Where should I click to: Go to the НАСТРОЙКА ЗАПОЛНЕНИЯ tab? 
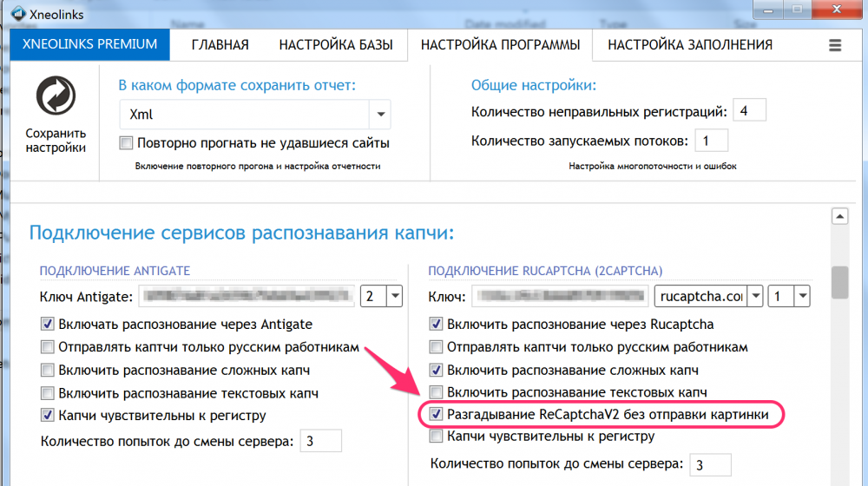pos(690,45)
